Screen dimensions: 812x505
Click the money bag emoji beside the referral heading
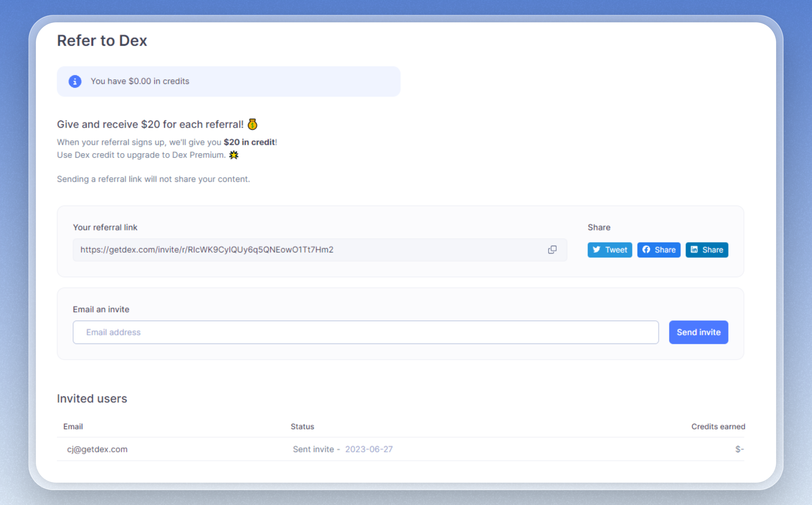(252, 124)
